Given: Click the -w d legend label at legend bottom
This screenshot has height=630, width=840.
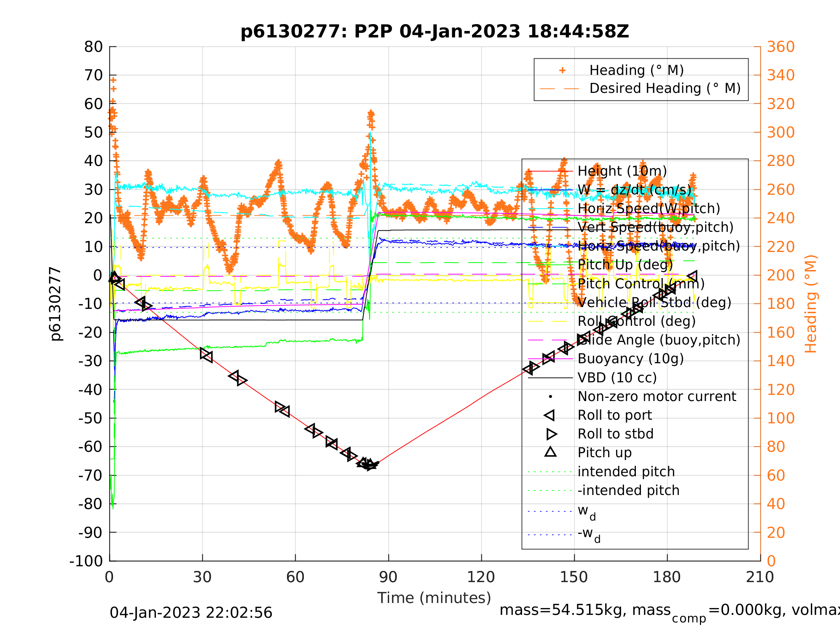Looking at the screenshot, I should [x=589, y=534].
